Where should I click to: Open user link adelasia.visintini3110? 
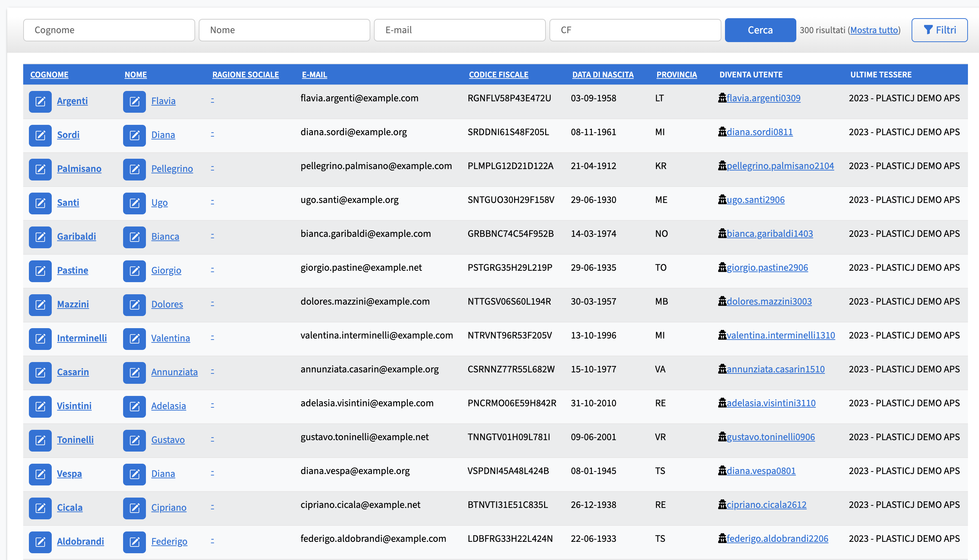(771, 403)
